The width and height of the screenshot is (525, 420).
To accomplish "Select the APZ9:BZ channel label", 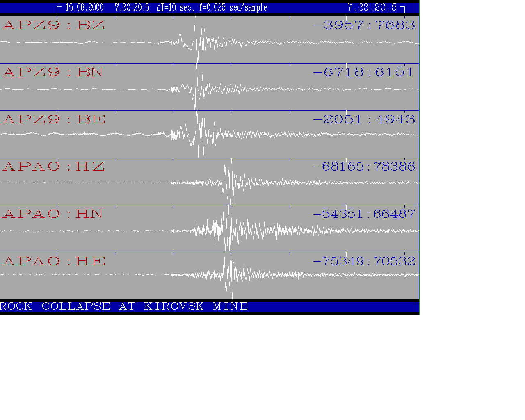I will [x=54, y=25].
